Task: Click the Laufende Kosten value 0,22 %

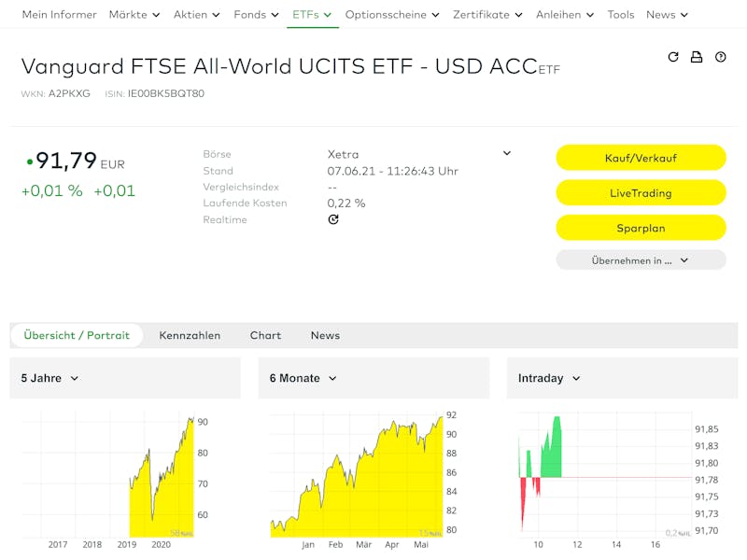Action: [x=346, y=203]
